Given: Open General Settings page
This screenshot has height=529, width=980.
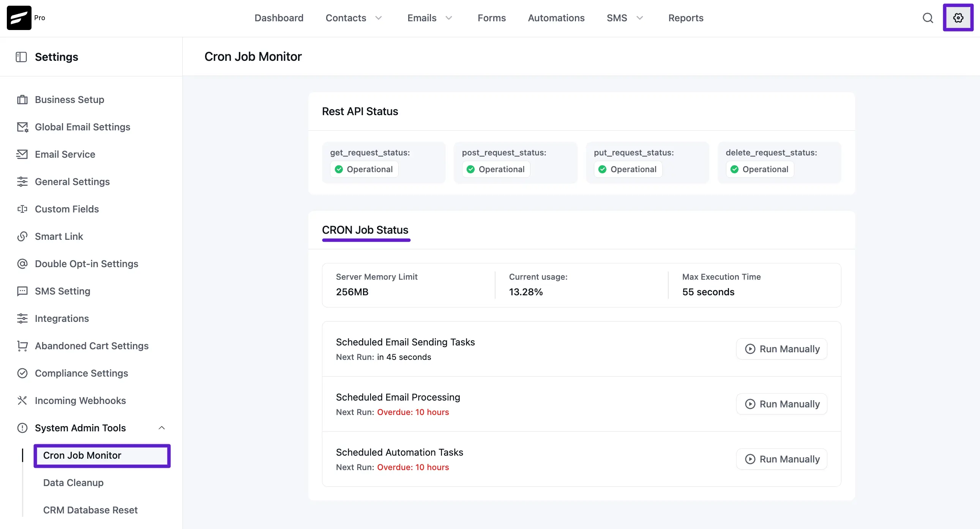Looking at the screenshot, I should (x=72, y=182).
